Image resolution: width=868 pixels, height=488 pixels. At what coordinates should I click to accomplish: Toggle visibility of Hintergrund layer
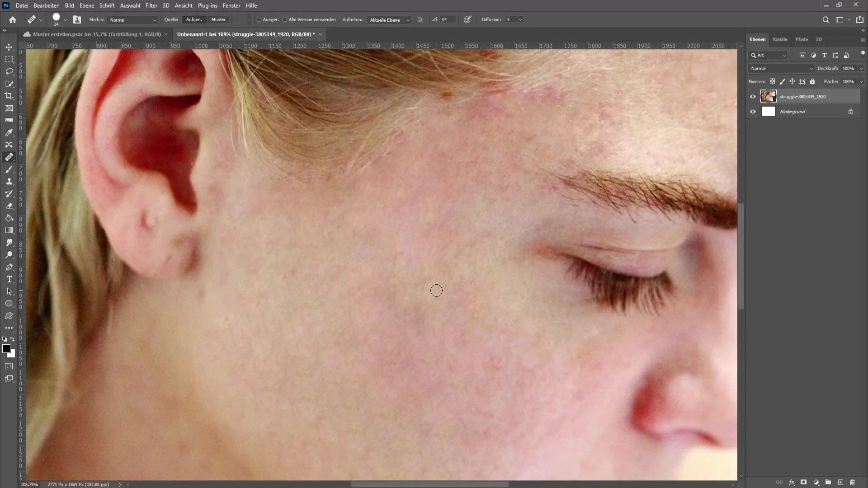(x=752, y=112)
